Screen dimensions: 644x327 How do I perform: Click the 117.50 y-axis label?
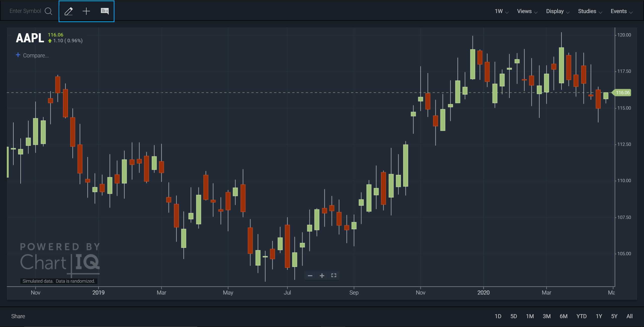(x=624, y=71)
